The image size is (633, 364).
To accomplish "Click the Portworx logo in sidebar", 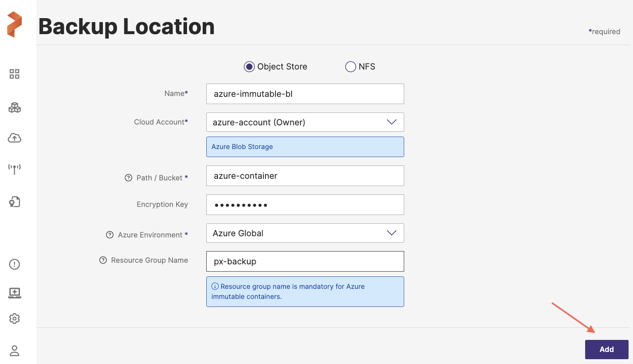I will click(x=14, y=25).
